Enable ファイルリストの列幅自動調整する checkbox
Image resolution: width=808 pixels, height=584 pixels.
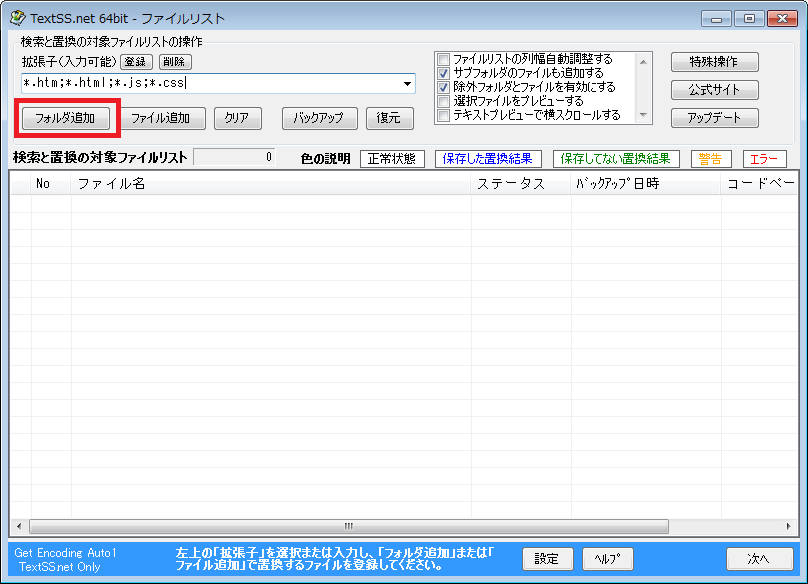(x=444, y=59)
